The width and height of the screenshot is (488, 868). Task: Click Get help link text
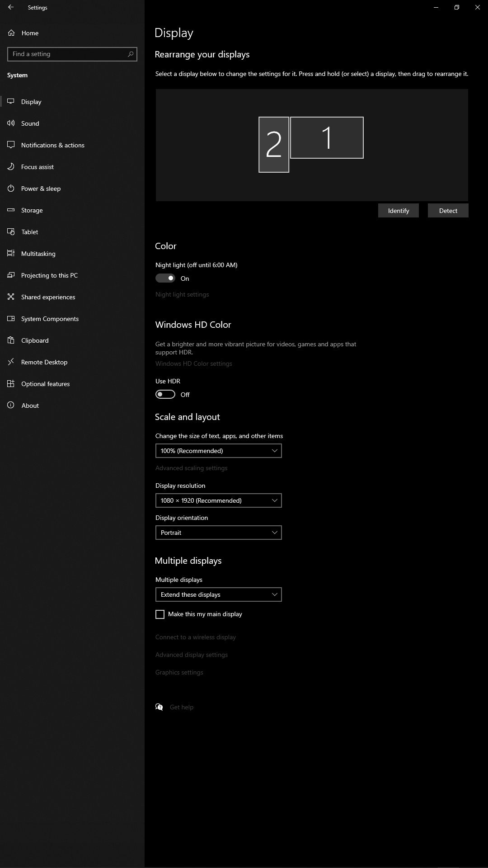click(x=182, y=707)
